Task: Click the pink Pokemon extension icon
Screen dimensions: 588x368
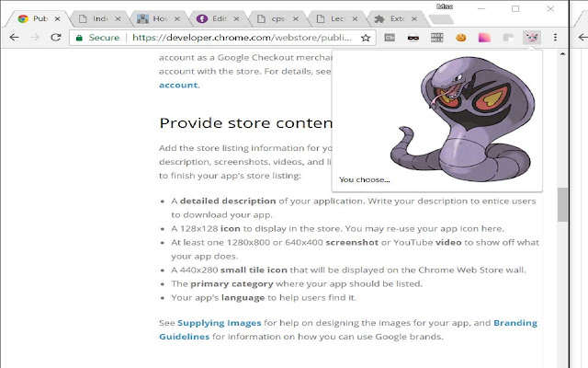Action: 532,38
